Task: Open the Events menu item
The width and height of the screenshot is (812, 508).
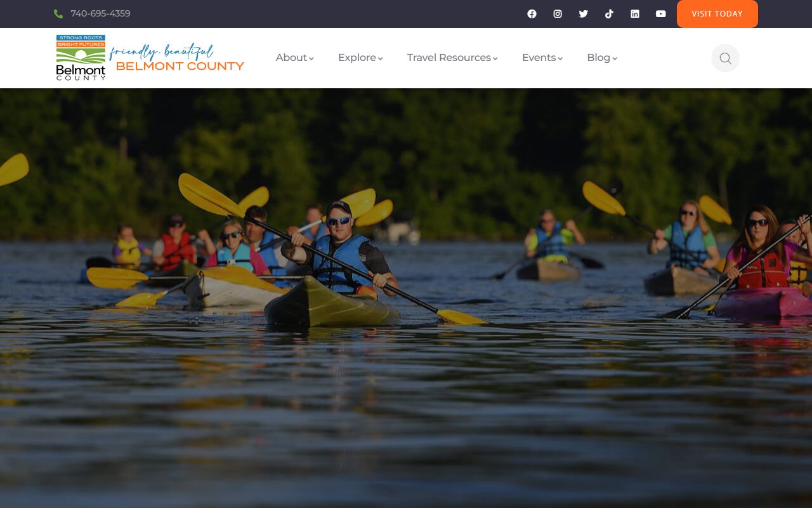Action: point(542,58)
